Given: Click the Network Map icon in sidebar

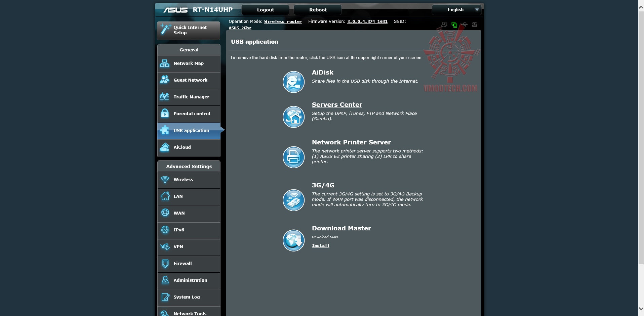Looking at the screenshot, I should click(165, 63).
